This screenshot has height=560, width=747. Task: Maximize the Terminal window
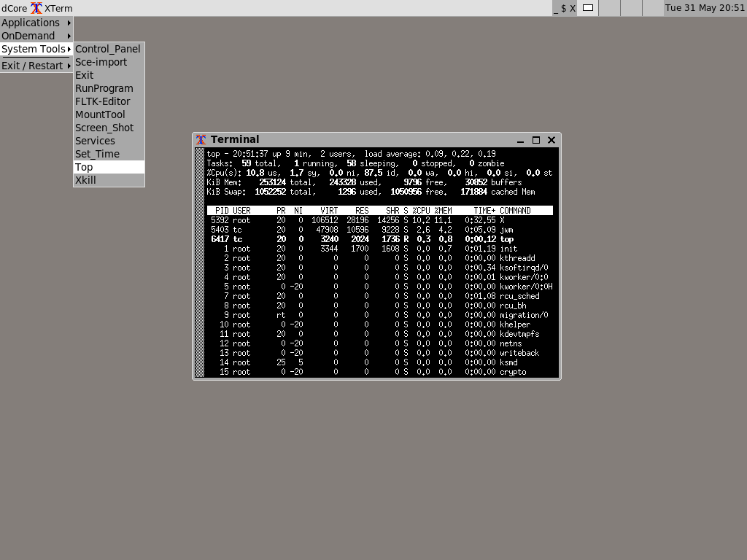pos(536,140)
